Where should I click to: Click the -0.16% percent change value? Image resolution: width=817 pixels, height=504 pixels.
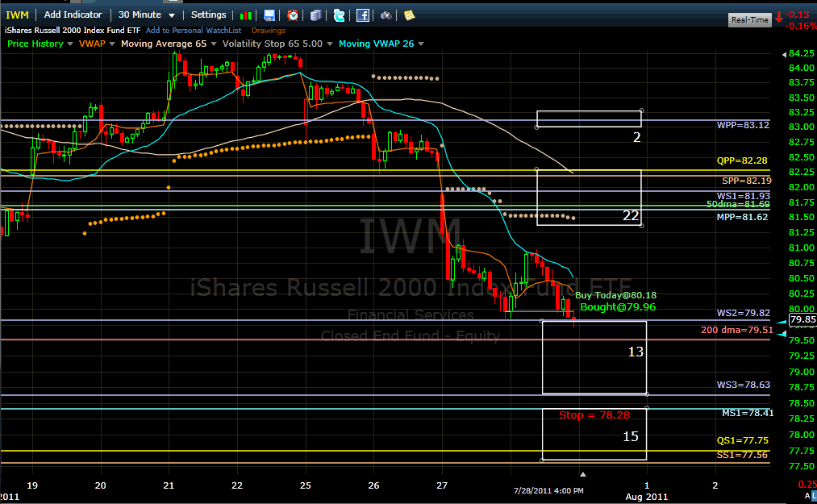801,26
